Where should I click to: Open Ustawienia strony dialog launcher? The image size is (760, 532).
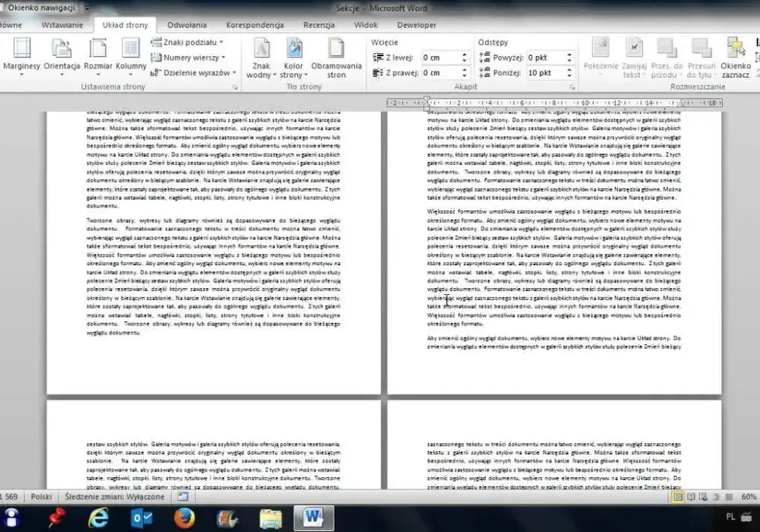pos(235,87)
